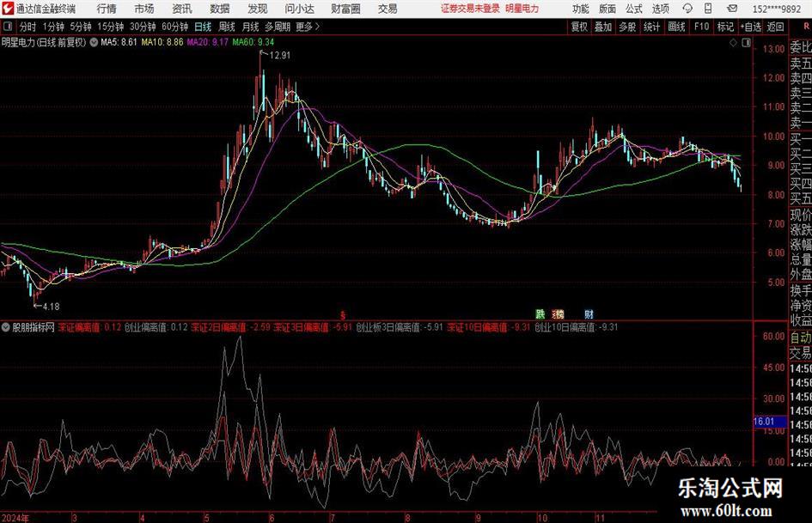Click month 10 on the time axis
Image resolution: width=812 pixels, height=523 pixels.
point(541,518)
